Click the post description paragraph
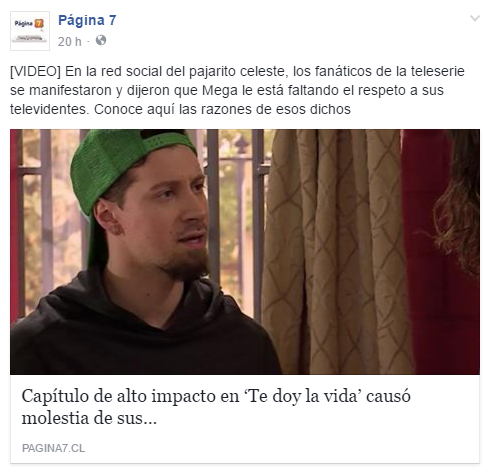Viewport: 489px width, 475px height. tap(237, 90)
